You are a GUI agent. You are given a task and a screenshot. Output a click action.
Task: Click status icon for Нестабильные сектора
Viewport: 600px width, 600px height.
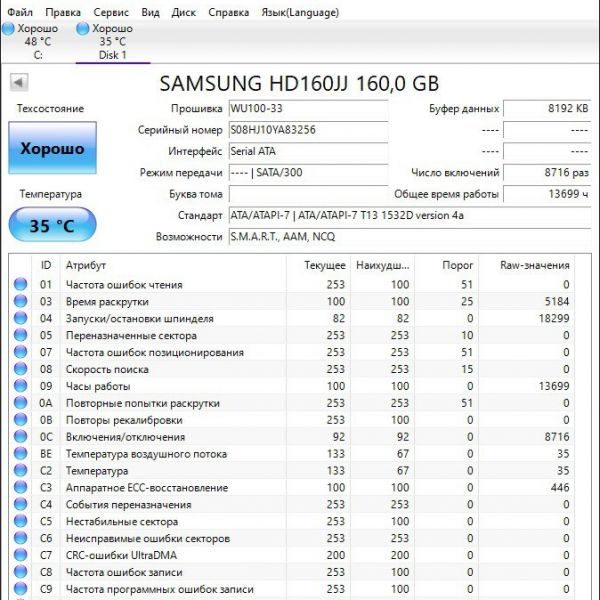20,521
